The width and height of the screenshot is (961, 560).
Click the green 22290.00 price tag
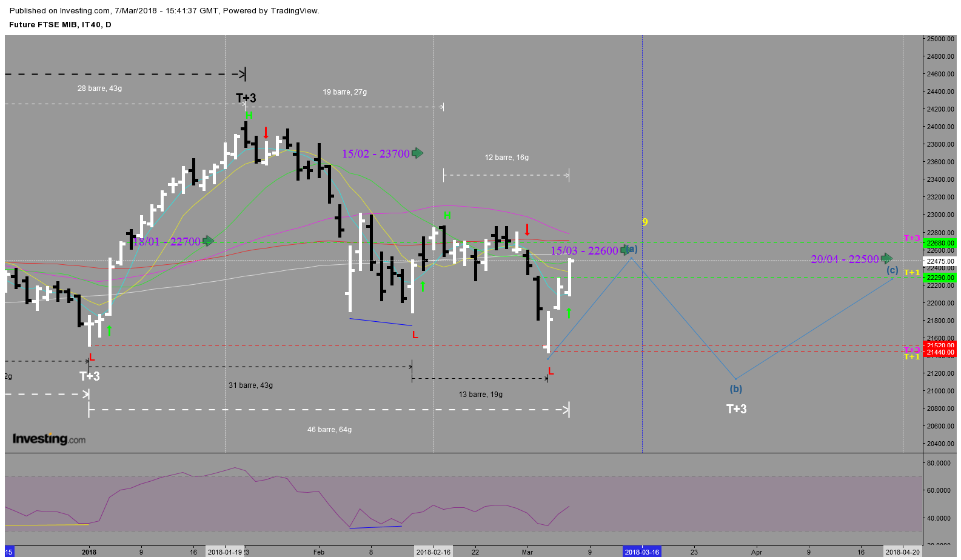(x=940, y=278)
